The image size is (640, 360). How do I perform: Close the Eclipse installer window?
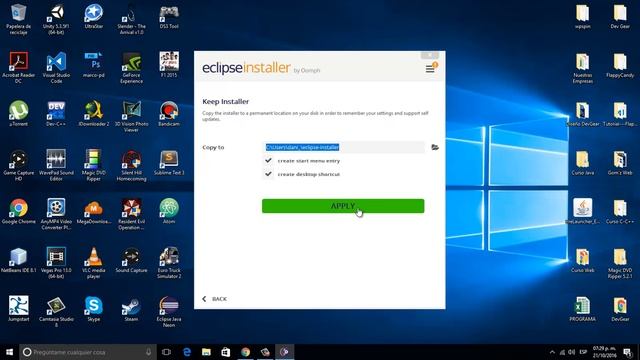tap(430, 55)
